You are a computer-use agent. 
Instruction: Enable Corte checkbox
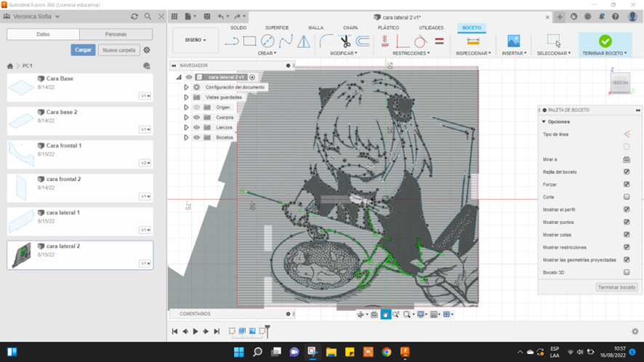pos(627,197)
